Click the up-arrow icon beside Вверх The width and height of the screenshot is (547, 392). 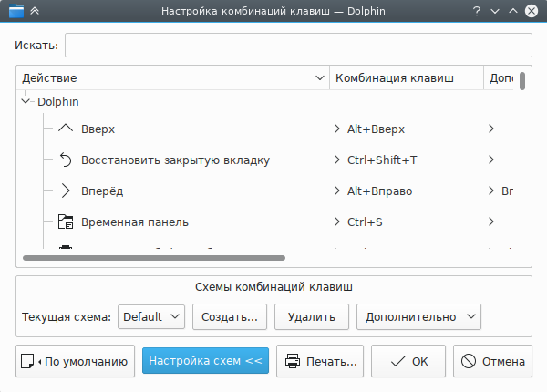(65, 129)
